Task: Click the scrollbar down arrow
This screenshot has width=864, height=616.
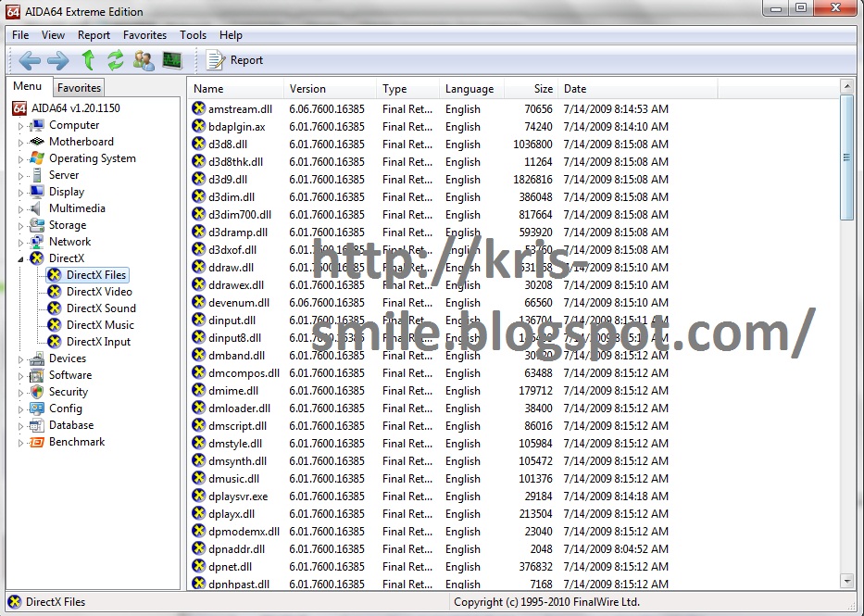Action: pyautogui.click(x=847, y=581)
